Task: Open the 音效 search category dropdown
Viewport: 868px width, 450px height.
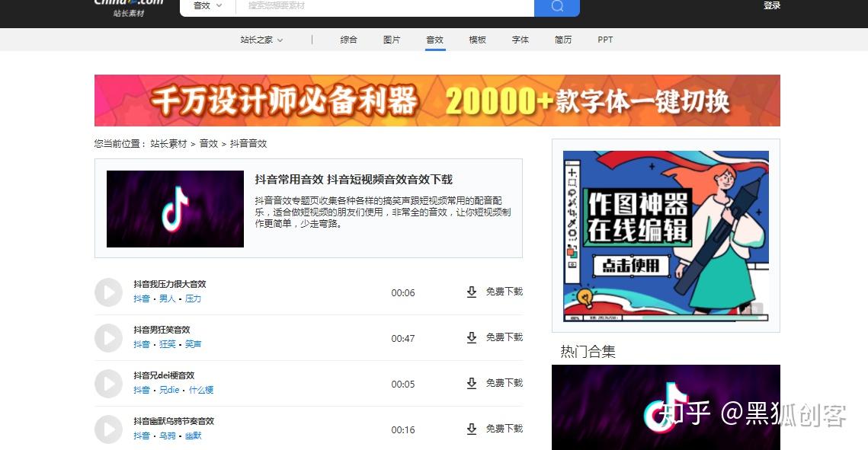Action: (x=207, y=5)
